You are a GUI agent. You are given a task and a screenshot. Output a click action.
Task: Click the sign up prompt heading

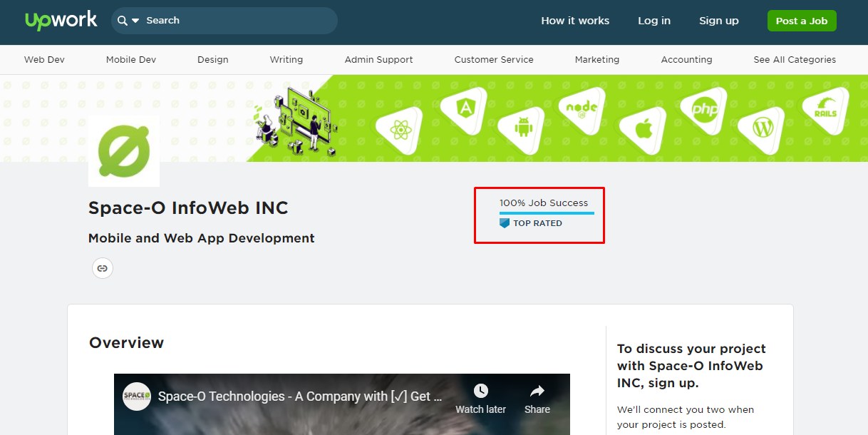coord(691,366)
